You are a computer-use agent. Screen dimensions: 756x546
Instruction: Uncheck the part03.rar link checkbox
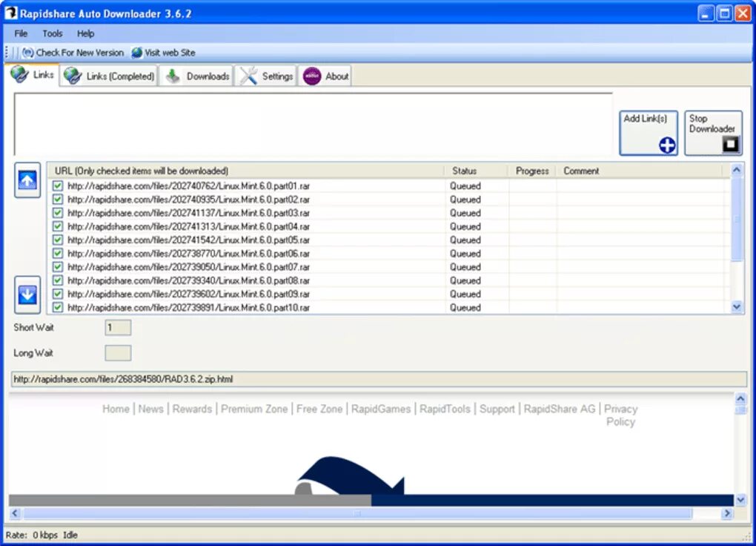(x=57, y=213)
